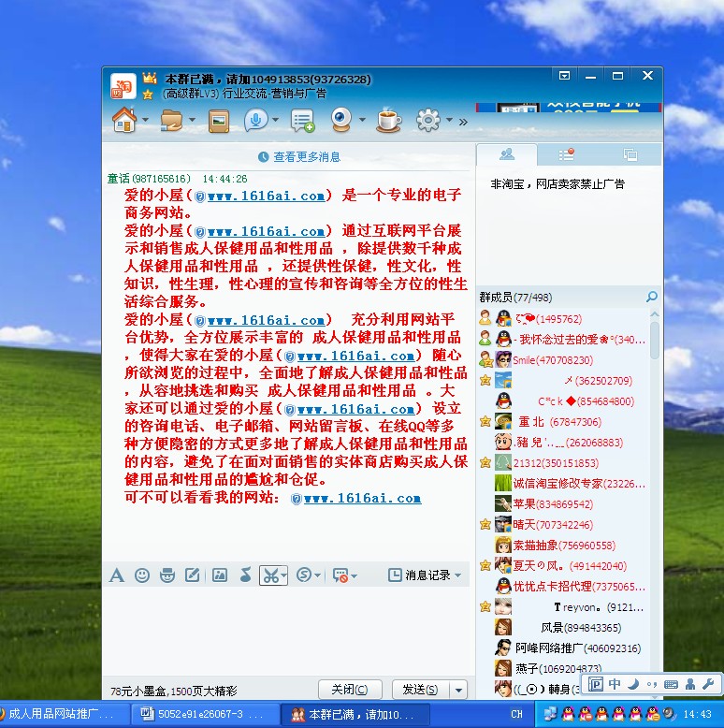Click the group avatar Taobao icon
Image resolution: width=724 pixels, height=728 pixels.
[123, 86]
